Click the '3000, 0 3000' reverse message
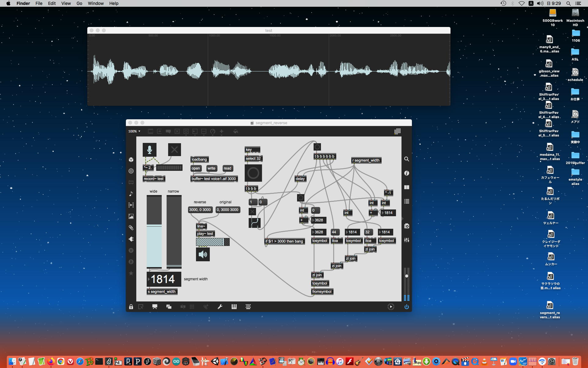 (200, 210)
